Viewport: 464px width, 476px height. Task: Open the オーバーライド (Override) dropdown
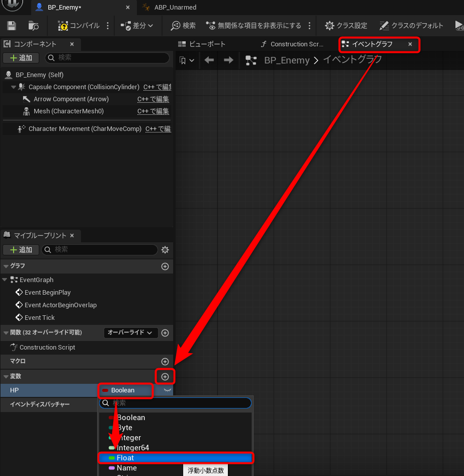130,333
